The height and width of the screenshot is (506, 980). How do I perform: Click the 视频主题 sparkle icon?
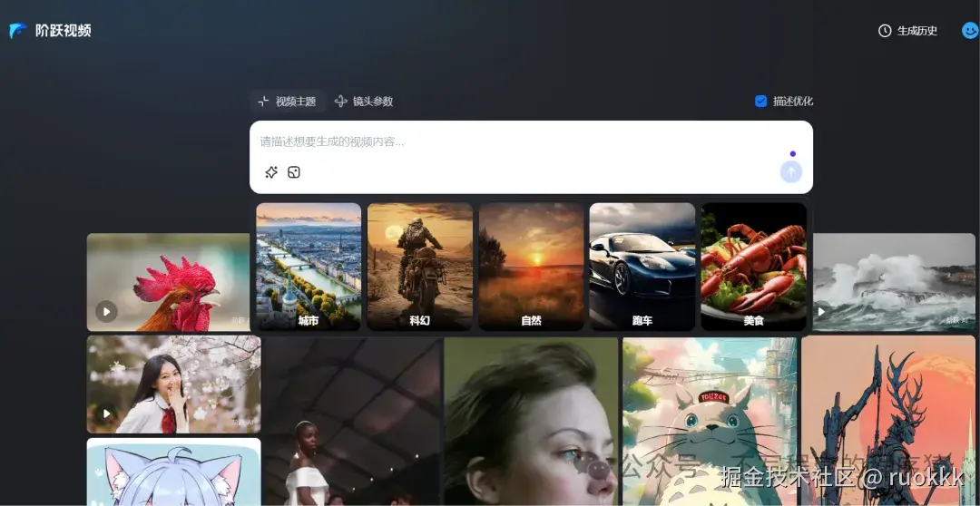(x=264, y=102)
